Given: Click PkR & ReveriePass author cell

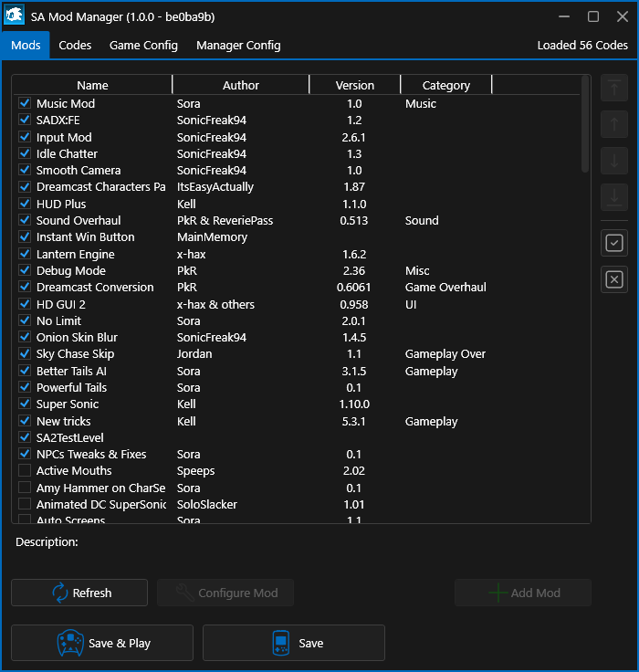Looking at the screenshot, I should click(x=225, y=220).
